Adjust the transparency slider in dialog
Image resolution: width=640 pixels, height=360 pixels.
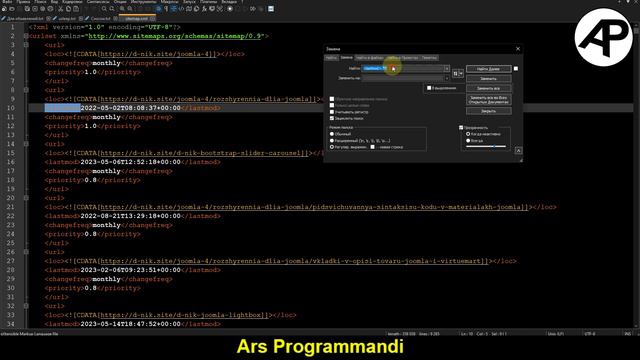(x=486, y=146)
